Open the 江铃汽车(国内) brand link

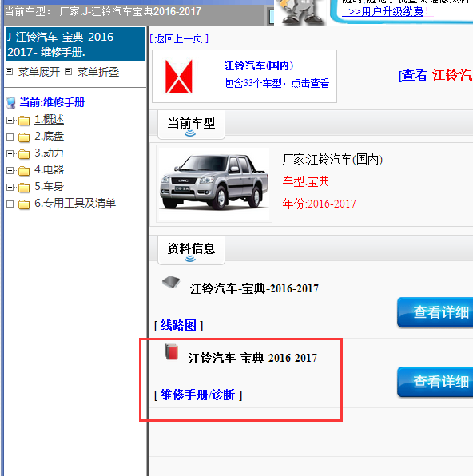259,65
